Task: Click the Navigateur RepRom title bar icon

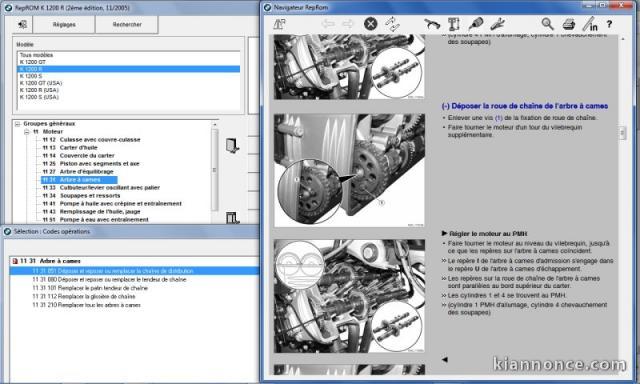Action: [x=267, y=7]
